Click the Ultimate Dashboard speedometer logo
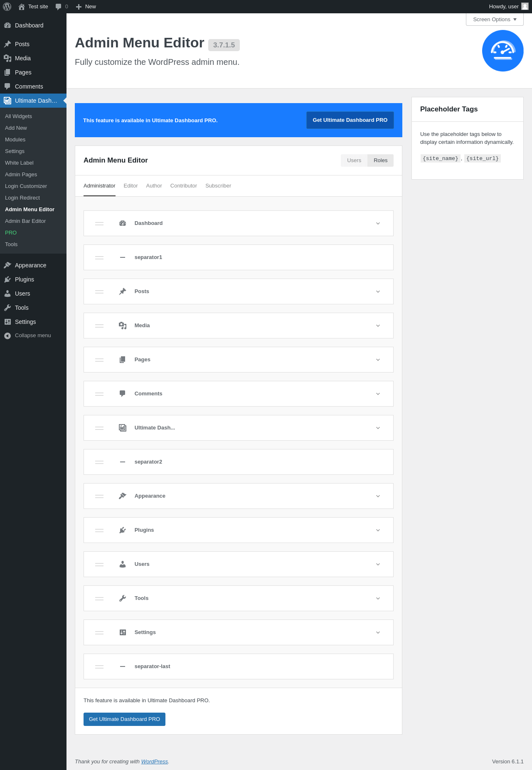Image resolution: width=532 pixels, height=770 pixels. click(x=502, y=51)
